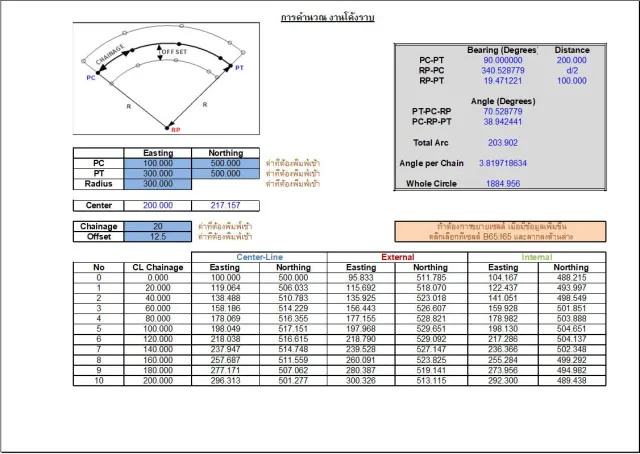Click center-line northing 510.783
The width and height of the screenshot is (640, 454).
[x=293, y=298]
